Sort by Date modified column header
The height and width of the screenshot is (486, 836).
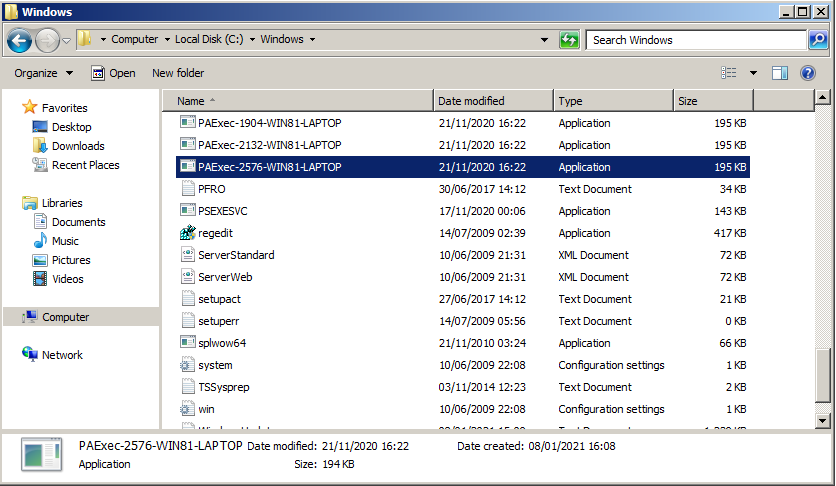tap(493, 101)
